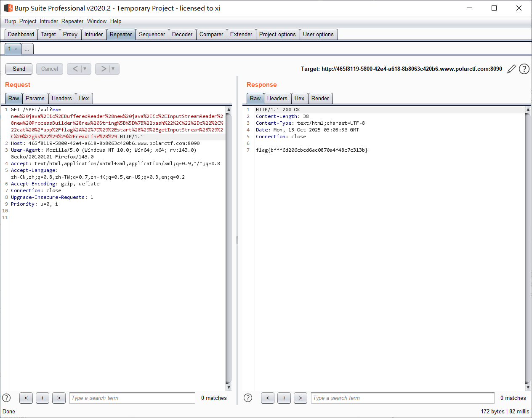Click request search plus options button
Viewport: 532px width, 418px height.
point(43,398)
